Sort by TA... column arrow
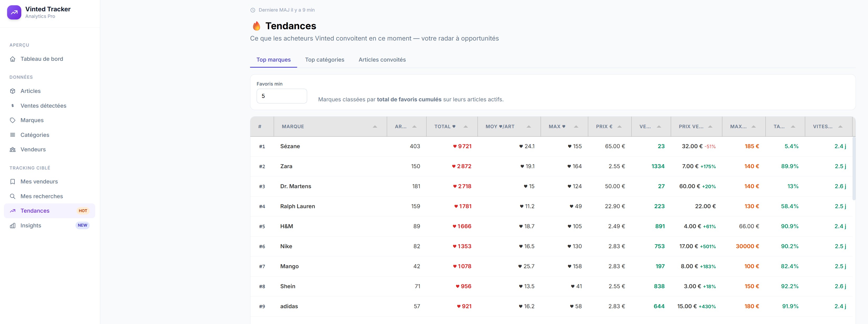Viewport: 868px width, 324px height. (793, 126)
